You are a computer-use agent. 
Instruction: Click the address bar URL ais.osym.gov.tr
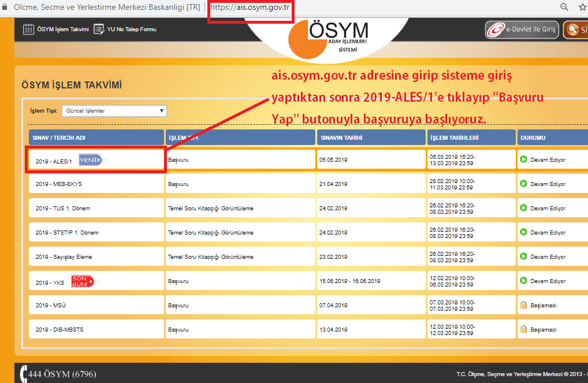[250, 7]
